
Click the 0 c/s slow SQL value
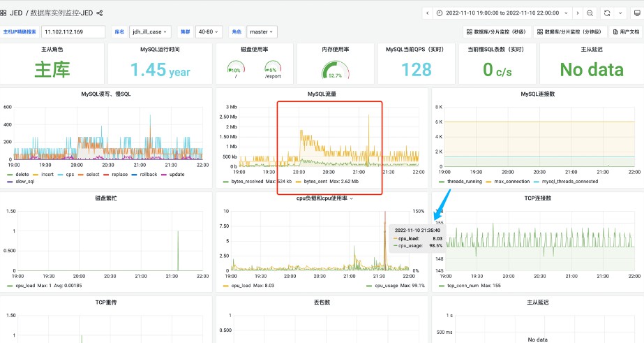[497, 70]
